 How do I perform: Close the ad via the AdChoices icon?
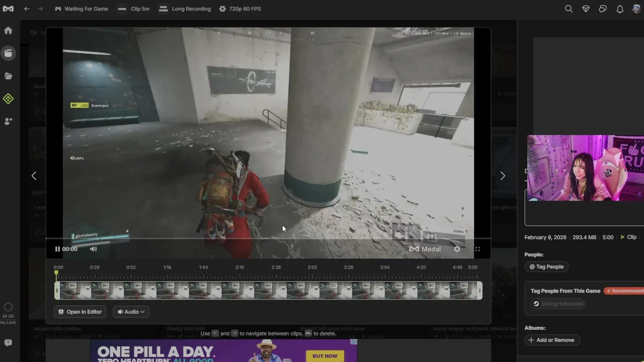coord(354,342)
